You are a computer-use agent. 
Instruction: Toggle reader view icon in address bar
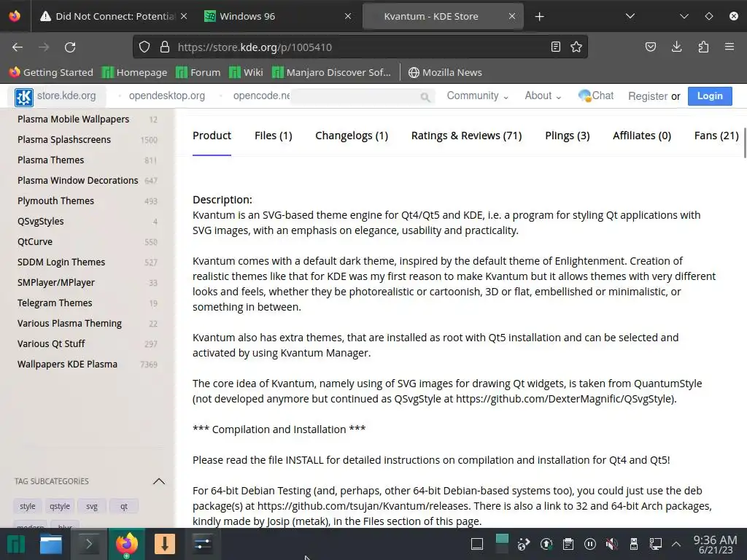[555, 47]
